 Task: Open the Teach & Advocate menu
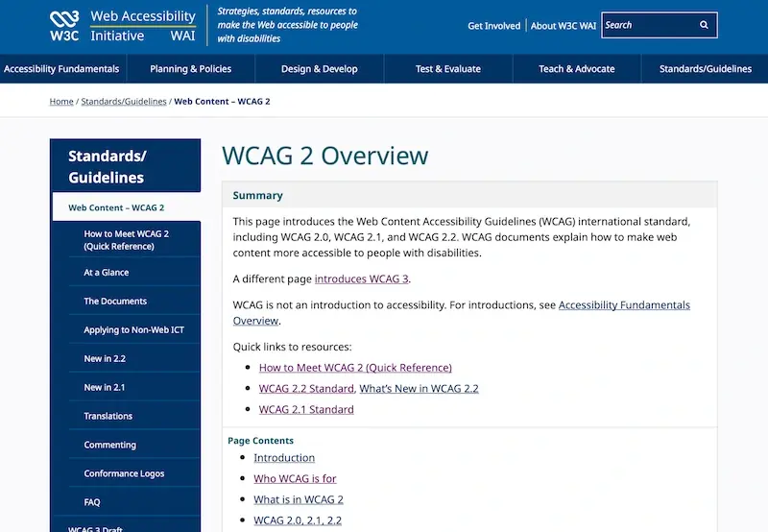click(577, 69)
